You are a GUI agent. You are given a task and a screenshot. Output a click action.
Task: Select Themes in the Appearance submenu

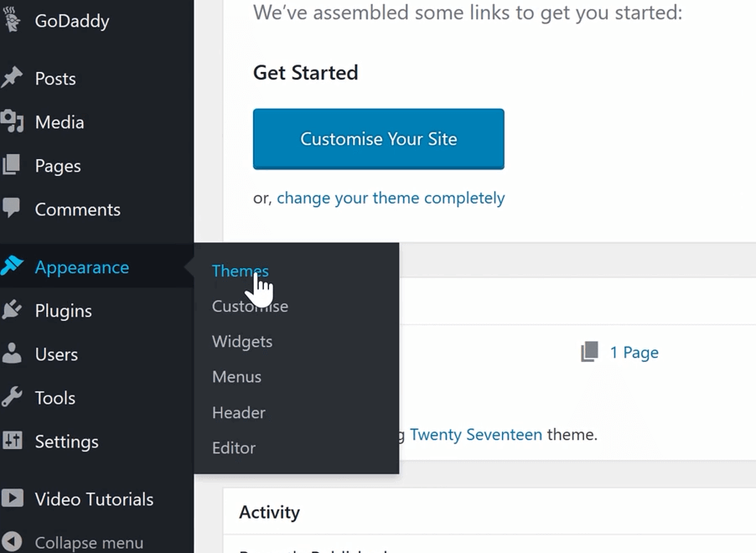pos(240,271)
